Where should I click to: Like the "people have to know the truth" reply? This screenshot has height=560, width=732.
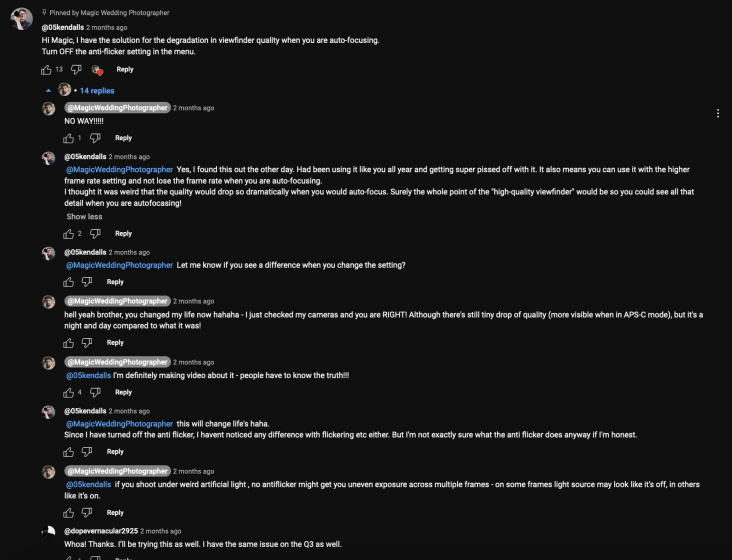[69, 392]
